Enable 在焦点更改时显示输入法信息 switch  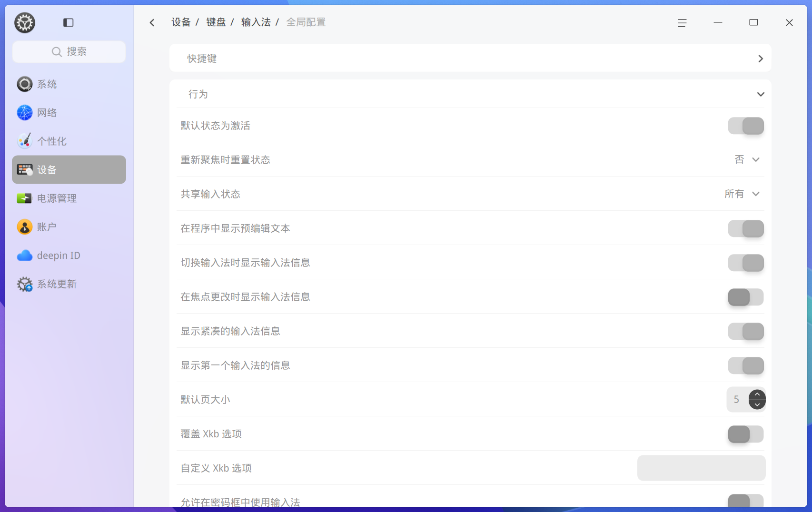coord(746,297)
